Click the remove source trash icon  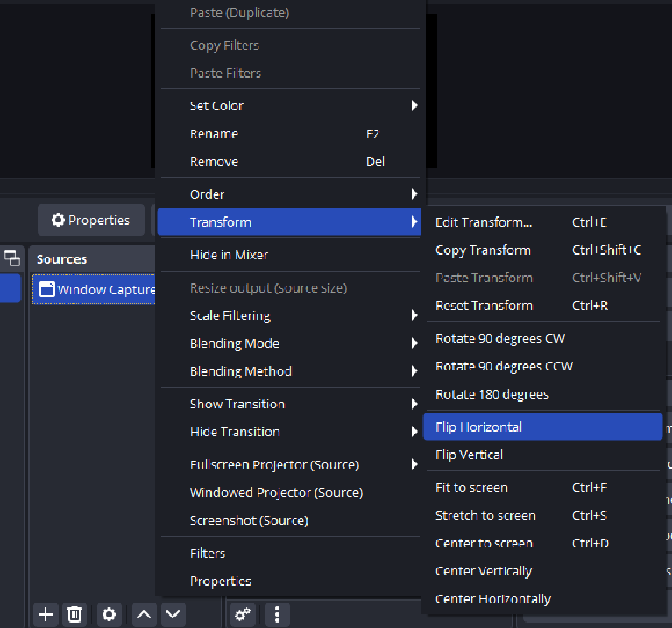coord(74,615)
